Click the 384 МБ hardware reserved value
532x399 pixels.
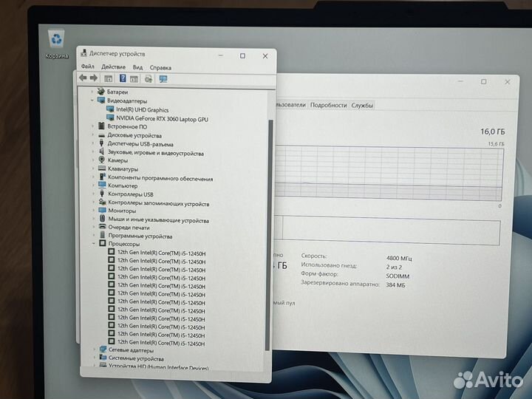pos(395,285)
